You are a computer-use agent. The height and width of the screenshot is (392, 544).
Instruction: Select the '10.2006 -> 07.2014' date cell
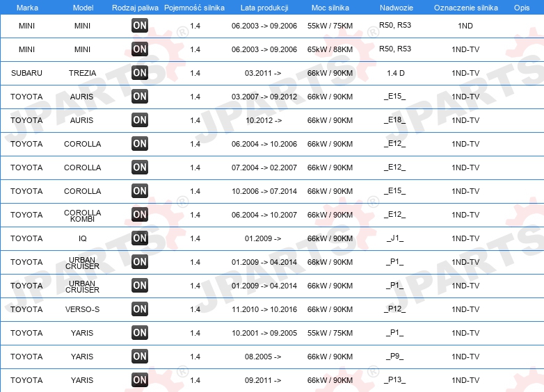click(264, 191)
